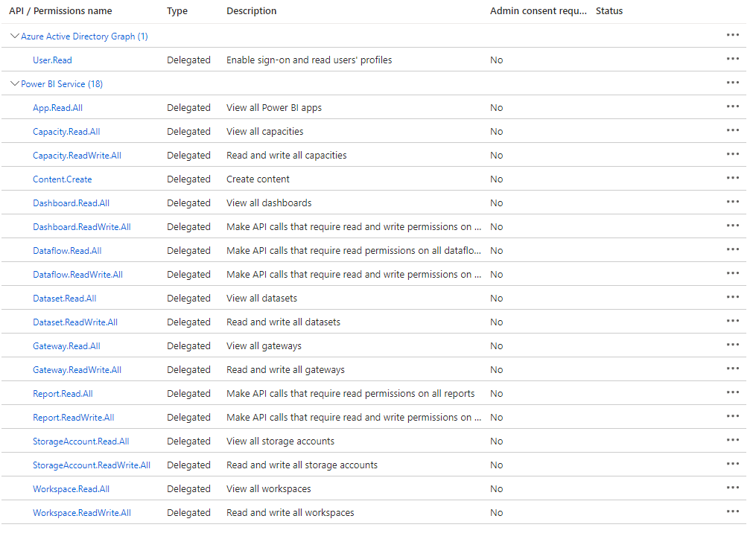Screen dimensions: 756x542
Task: Select 'Enable sign-on and read users' profiles' description
Action: 309,60
